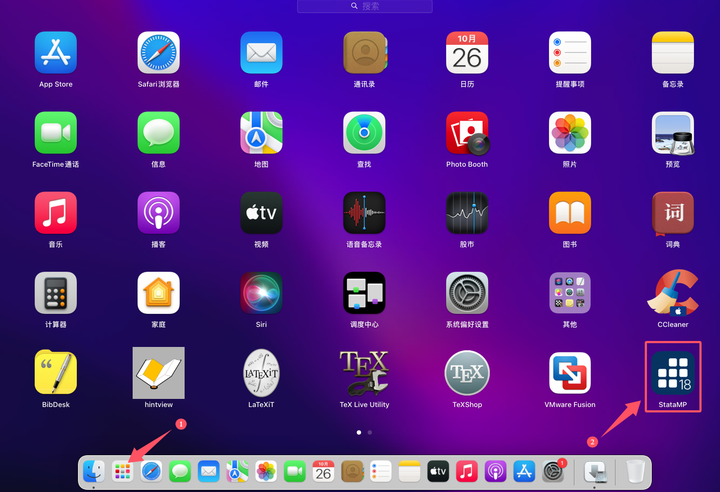Launch CCleaner app
Viewport: 720px width, 492px height.
[x=673, y=293]
